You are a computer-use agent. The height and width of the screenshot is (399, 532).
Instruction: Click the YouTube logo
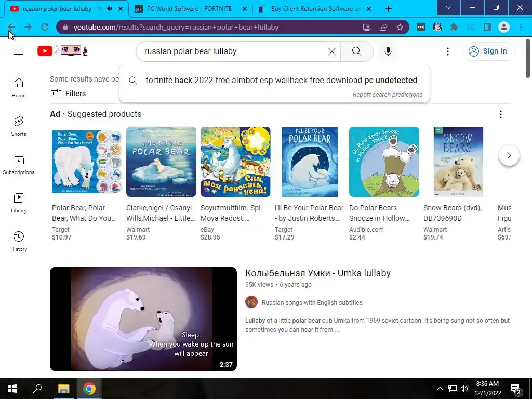[x=62, y=51]
